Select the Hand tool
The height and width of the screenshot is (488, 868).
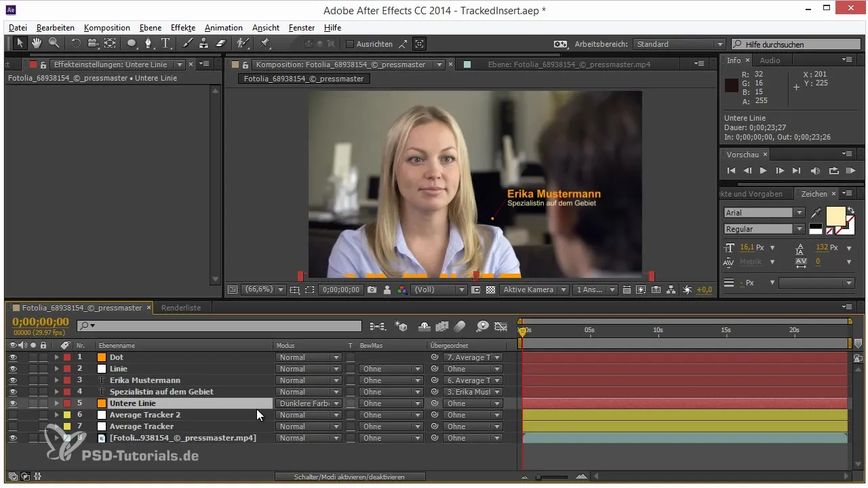point(37,43)
